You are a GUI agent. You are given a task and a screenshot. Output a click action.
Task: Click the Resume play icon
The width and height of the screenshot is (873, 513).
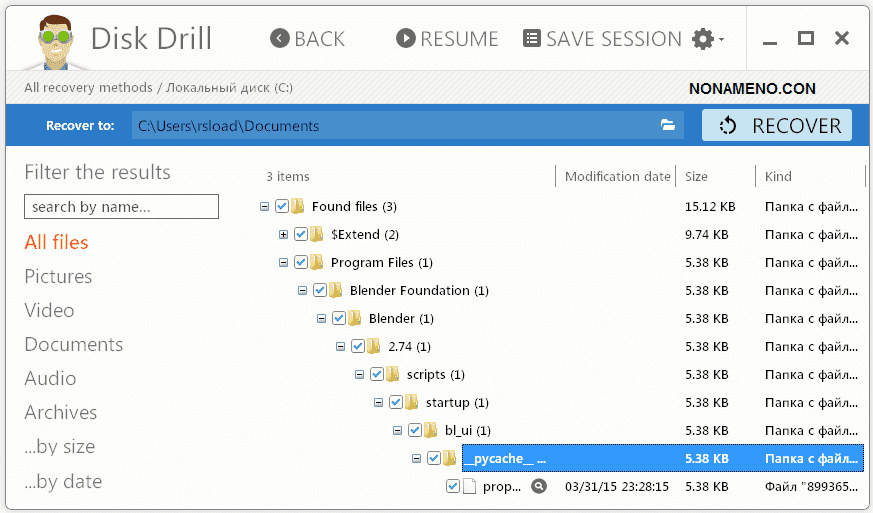[405, 39]
